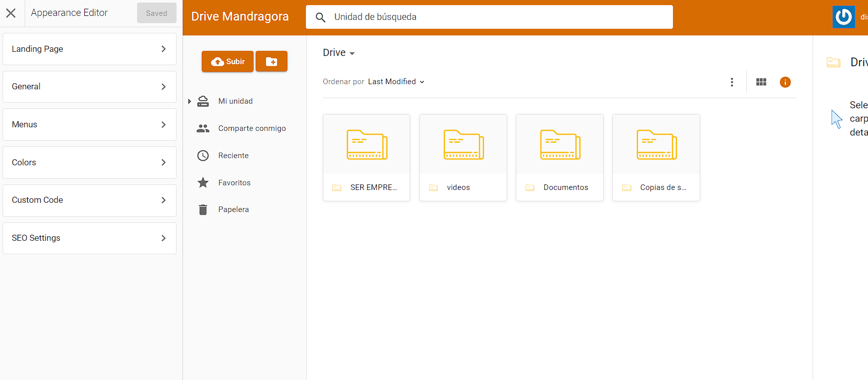Open the Drive breadcrumb dropdown
This screenshot has height=380, width=868.
tap(339, 53)
